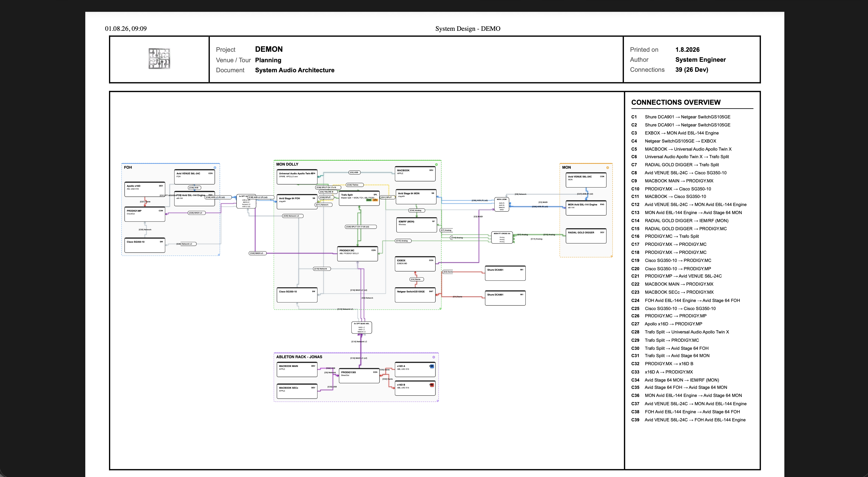The height and width of the screenshot is (477, 868).
Task: Click the [C11] Network connection label
Action: 324,205
